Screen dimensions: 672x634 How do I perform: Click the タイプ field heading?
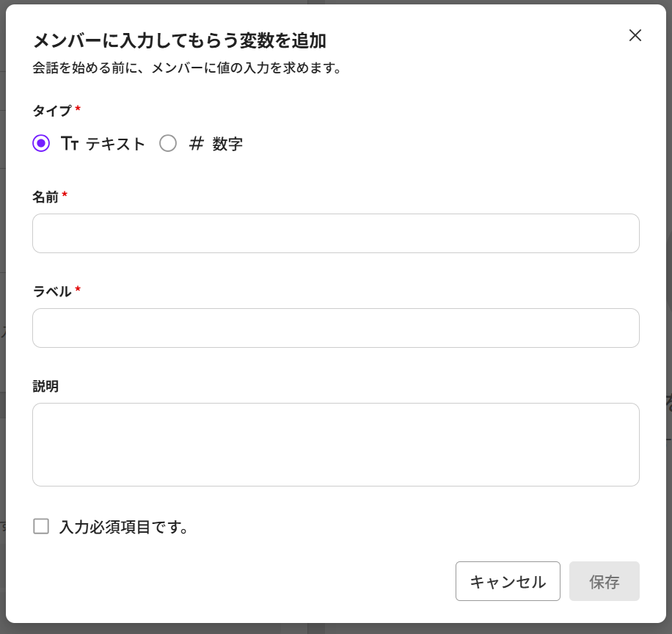(x=52, y=111)
